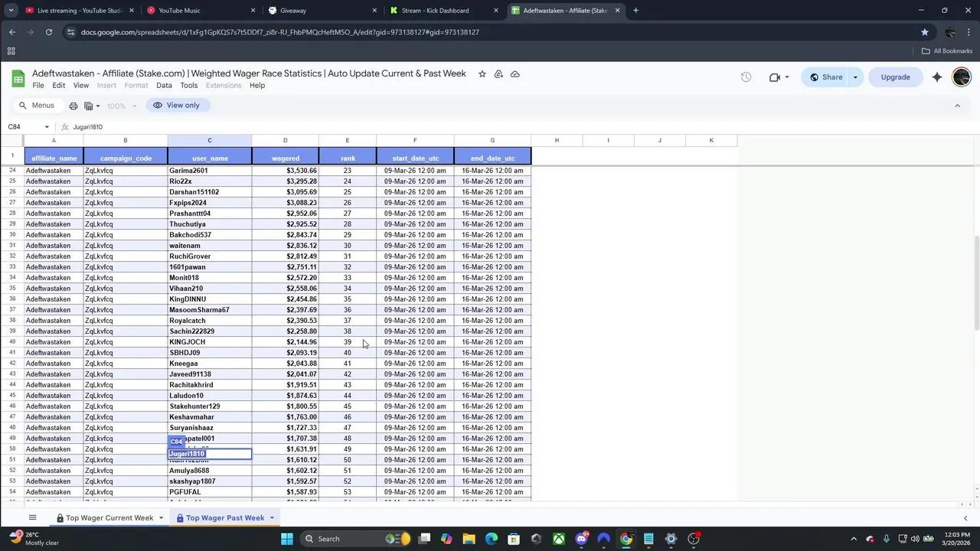Viewport: 980px width, 551px height.
Task: Open Top Wager Past Week tab menu
Action: point(271,518)
